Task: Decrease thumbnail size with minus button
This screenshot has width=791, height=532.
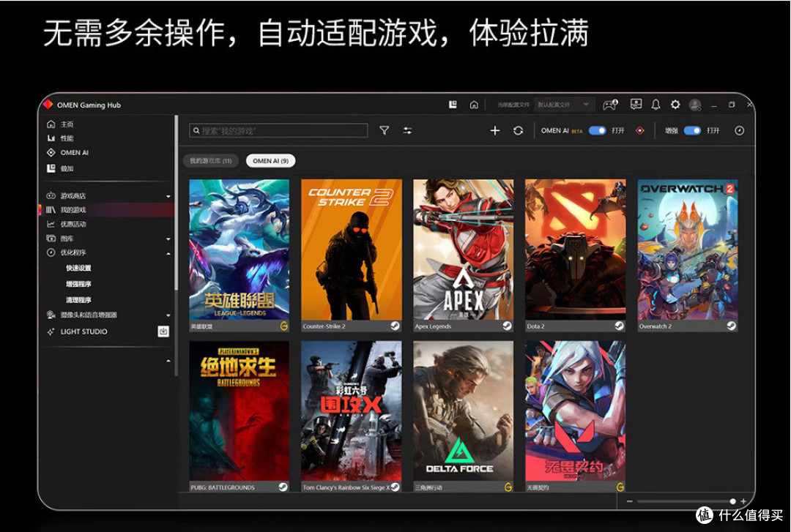Action: [x=630, y=501]
